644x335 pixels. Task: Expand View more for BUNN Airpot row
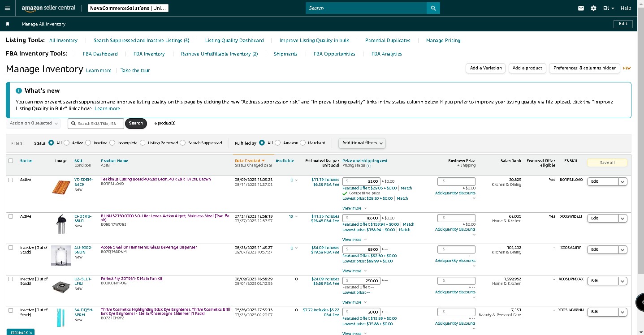click(354, 240)
